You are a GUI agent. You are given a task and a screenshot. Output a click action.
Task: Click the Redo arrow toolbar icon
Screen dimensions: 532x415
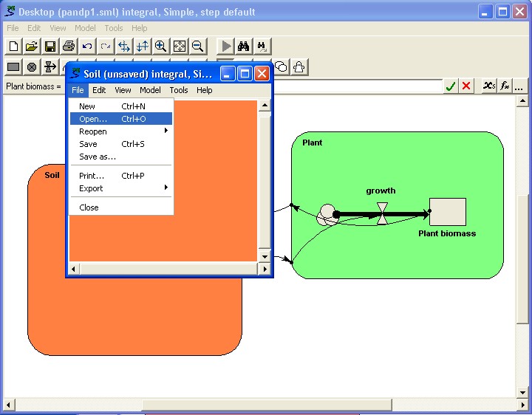pos(106,46)
